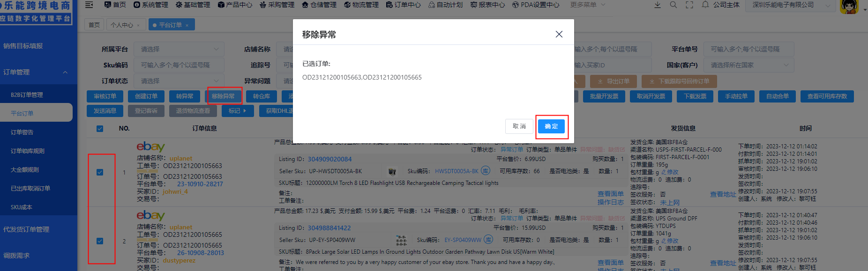Screen dimensions: 868x271
Task: Click the 移除异常 toolbar button
Action: coord(223,96)
